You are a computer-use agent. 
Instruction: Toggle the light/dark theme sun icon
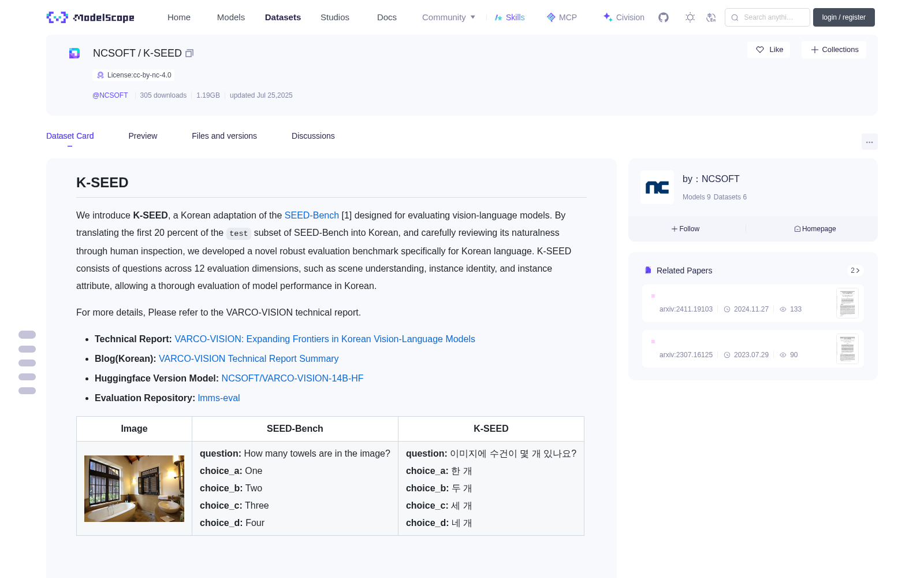point(690,17)
